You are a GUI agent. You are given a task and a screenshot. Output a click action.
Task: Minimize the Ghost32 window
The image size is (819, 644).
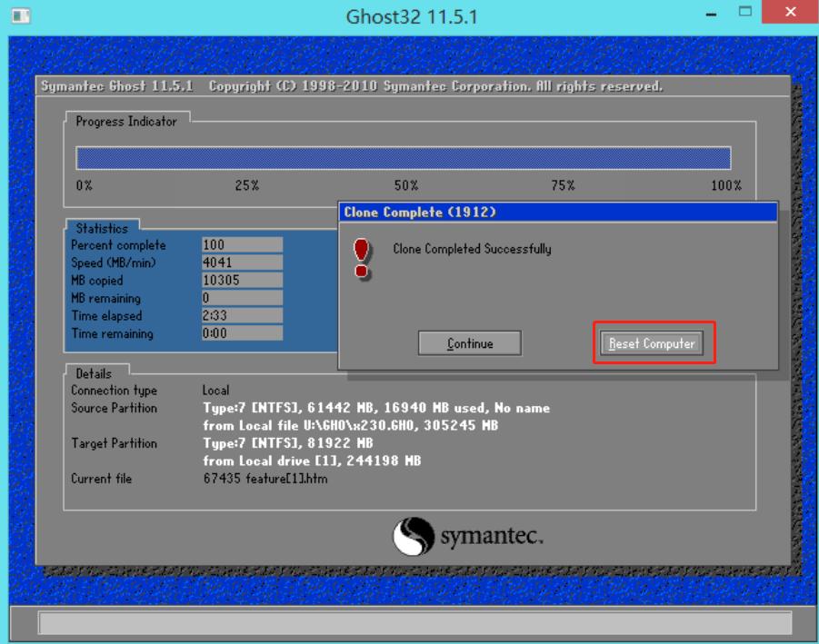coord(711,15)
